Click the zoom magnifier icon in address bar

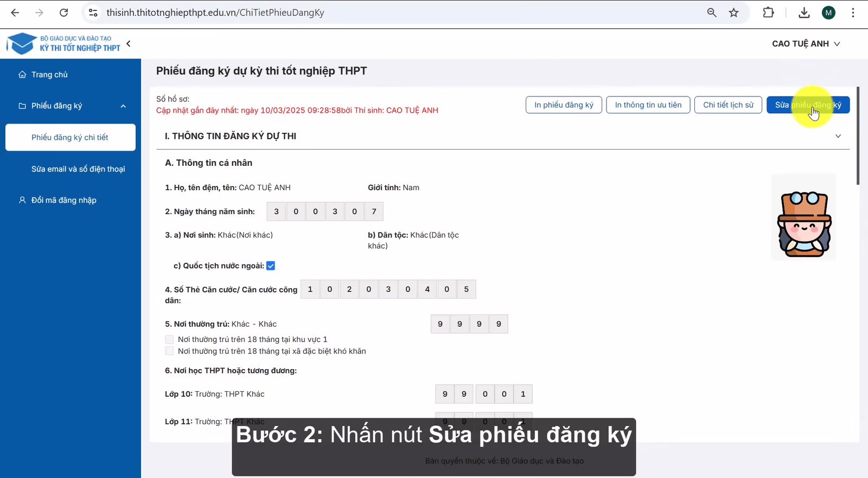[712, 12]
